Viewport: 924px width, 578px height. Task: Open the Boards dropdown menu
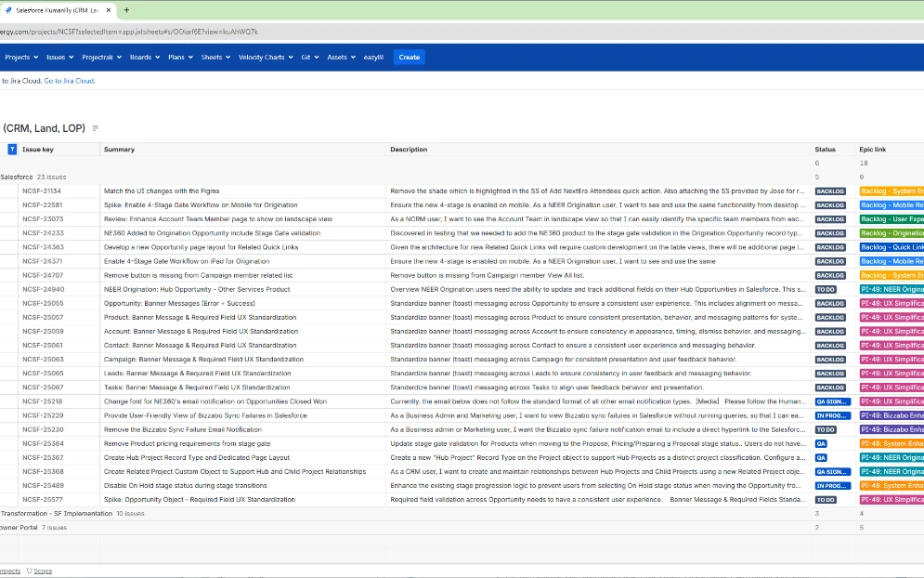click(x=144, y=58)
